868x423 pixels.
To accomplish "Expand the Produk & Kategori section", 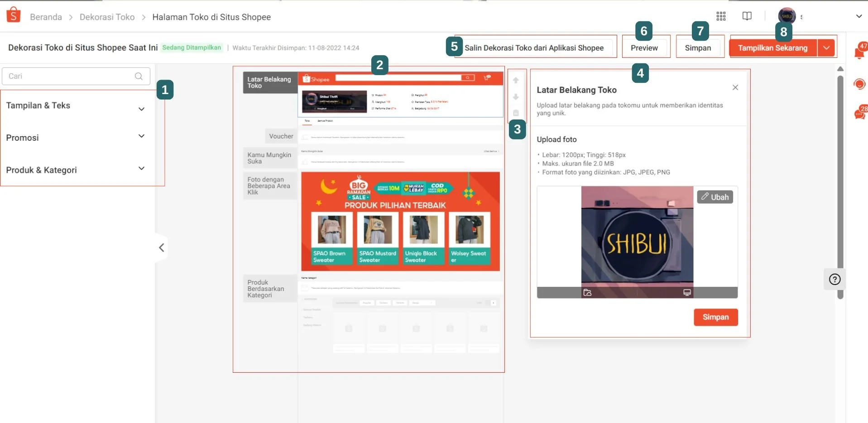I will tap(142, 168).
